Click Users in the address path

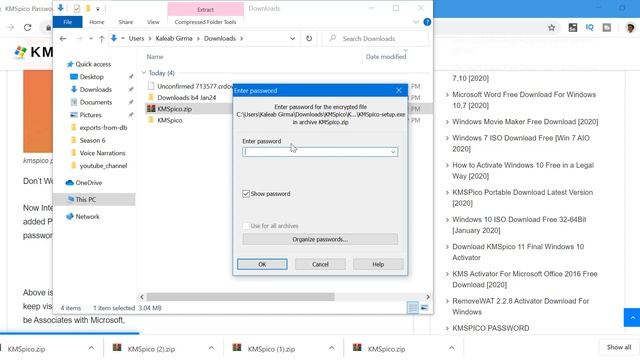(x=136, y=38)
